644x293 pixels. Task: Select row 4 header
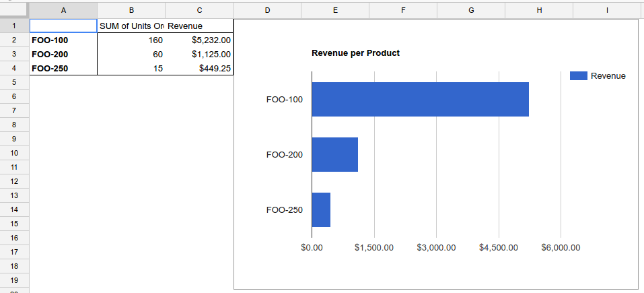[14, 68]
